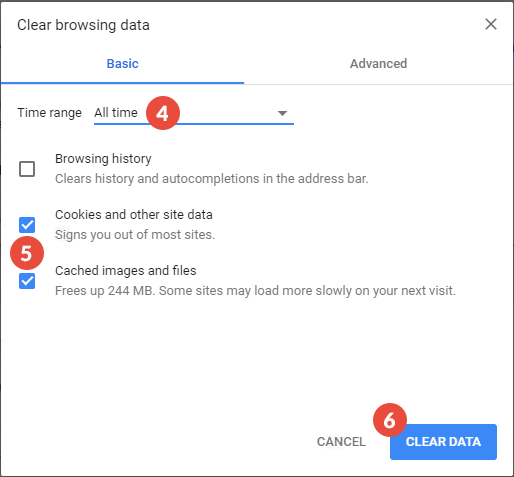Open the Advanced tab
This screenshot has height=477, width=514.
coord(378,64)
